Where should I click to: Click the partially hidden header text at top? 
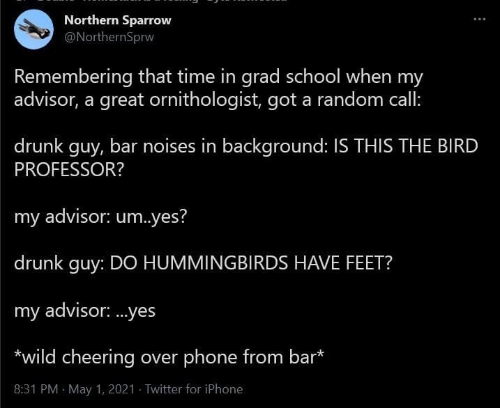[160, 1]
